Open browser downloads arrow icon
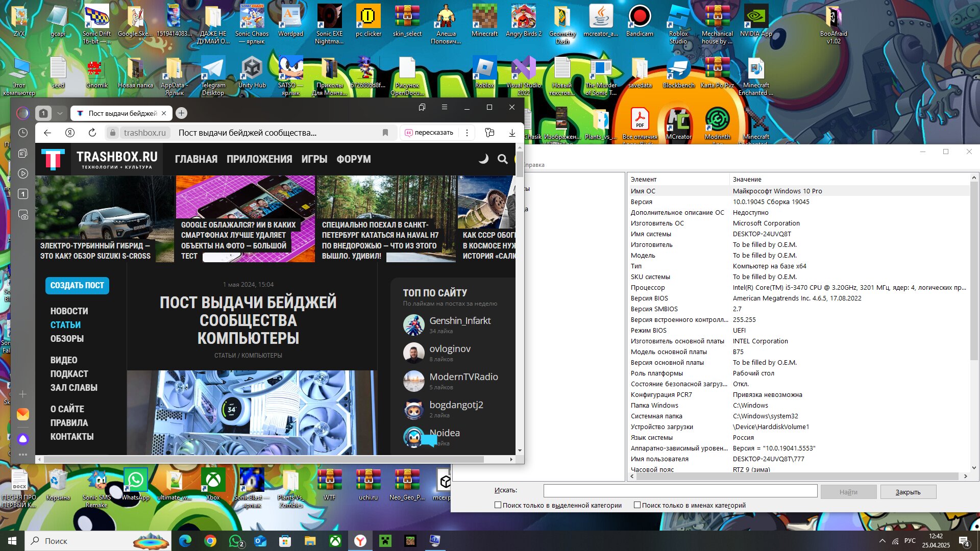Screen dimensions: 980x551 tap(512, 133)
